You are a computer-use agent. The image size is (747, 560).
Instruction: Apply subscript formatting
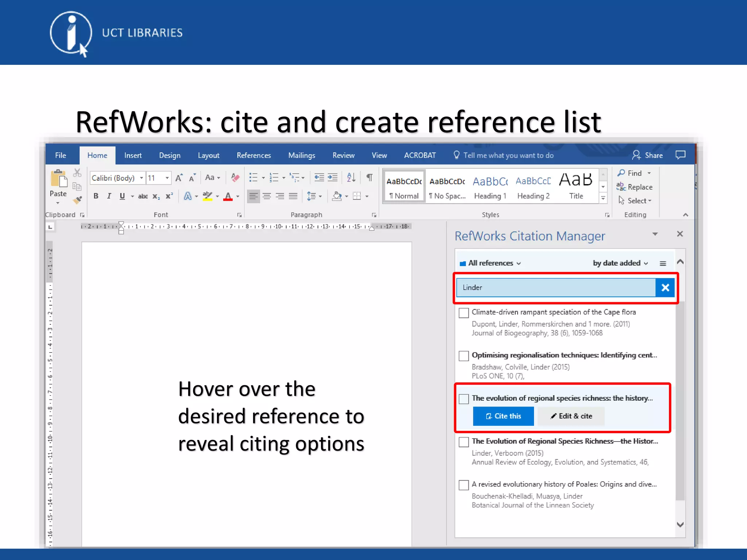(156, 197)
